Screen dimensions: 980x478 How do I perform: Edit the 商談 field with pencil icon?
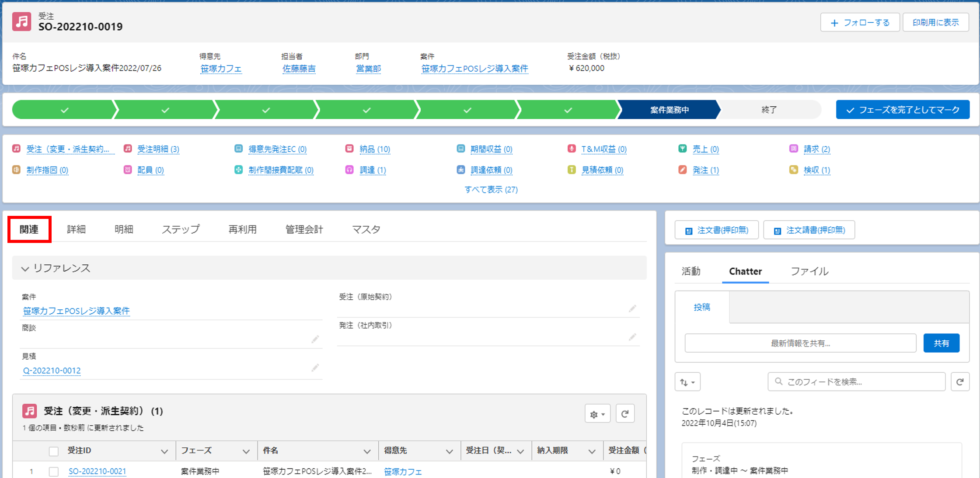point(315,339)
